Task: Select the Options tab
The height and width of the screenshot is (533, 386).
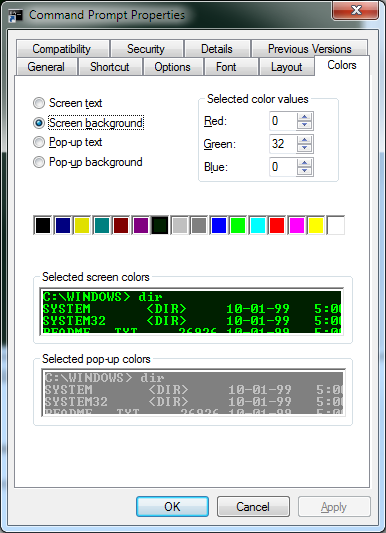Action: [173, 67]
